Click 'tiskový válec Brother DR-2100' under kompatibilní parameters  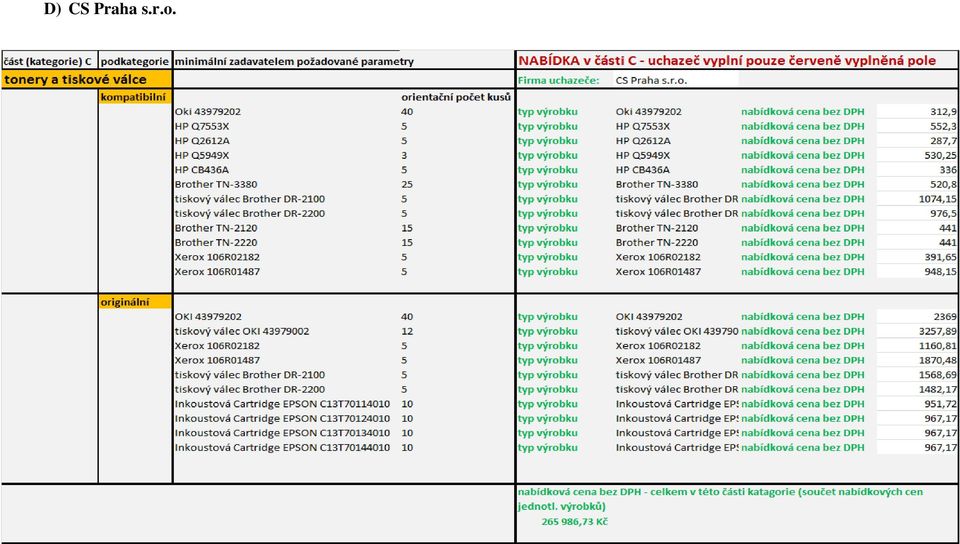click(x=250, y=199)
